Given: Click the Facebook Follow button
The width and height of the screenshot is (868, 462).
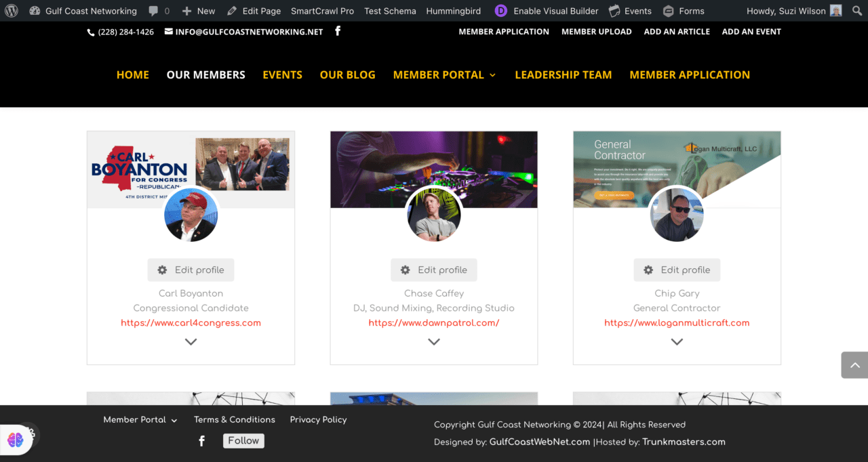Looking at the screenshot, I should 243,440.
